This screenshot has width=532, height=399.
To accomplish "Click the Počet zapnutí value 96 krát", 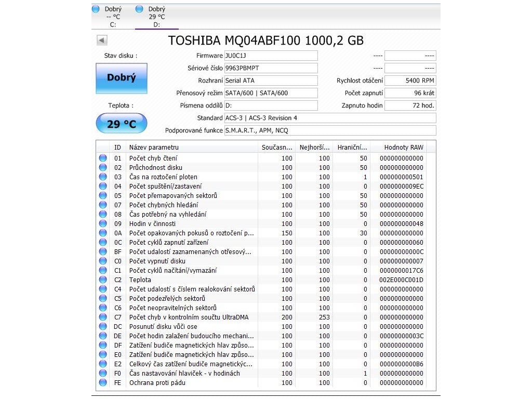I will (x=410, y=93).
